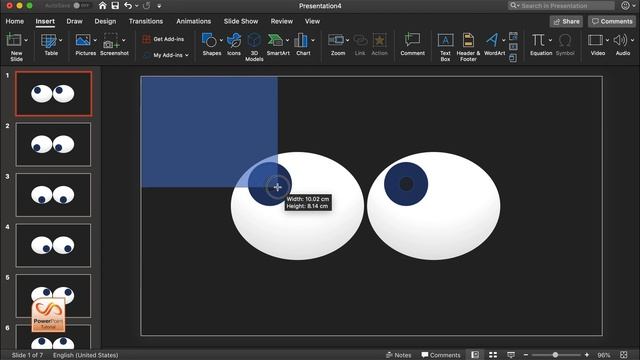Open the Slide Show tab
The height and width of the screenshot is (360, 640).
pyautogui.click(x=241, y=21)
